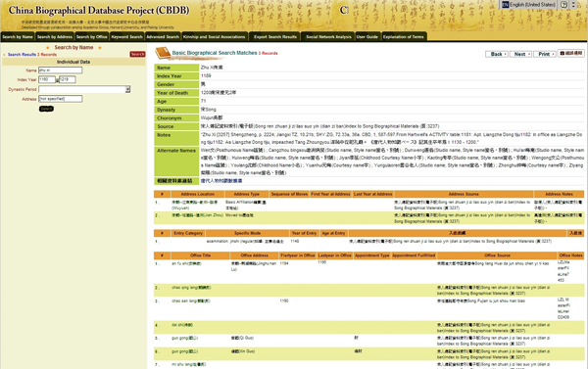Click the Back button
The image size is (588, 369).
(x=497, y=54)
